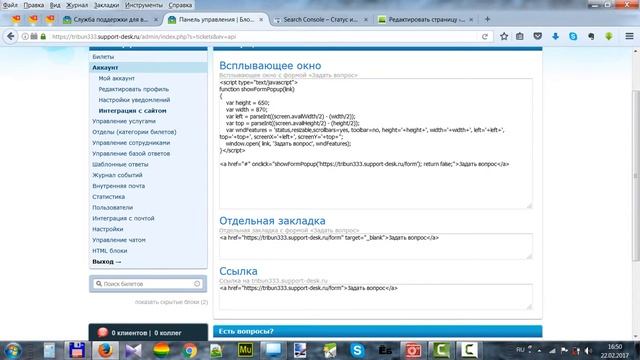Open Adobe Muse from the taskbar
Screen dimensions: 640x360
(x=245, y=351)
